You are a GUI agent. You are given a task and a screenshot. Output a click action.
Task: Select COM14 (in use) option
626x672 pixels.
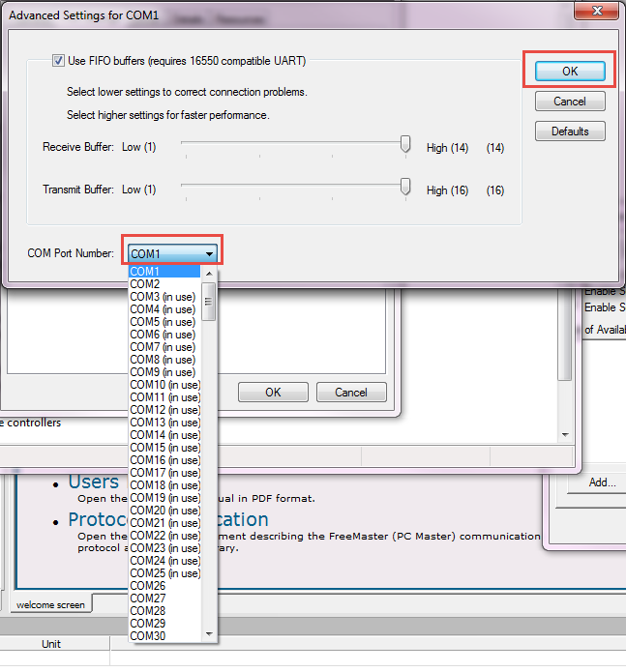164,435
